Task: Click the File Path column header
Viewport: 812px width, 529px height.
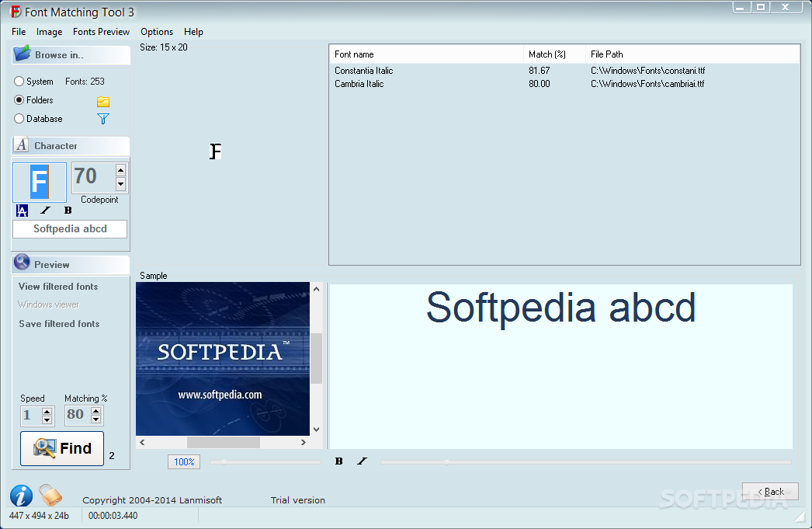Action: pos(693,54)
